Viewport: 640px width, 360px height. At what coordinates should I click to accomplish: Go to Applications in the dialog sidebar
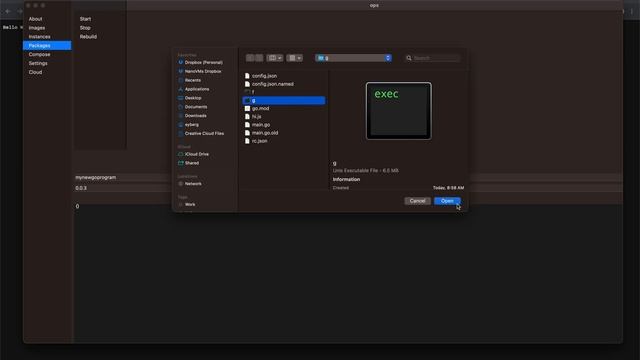click(196, 89)
